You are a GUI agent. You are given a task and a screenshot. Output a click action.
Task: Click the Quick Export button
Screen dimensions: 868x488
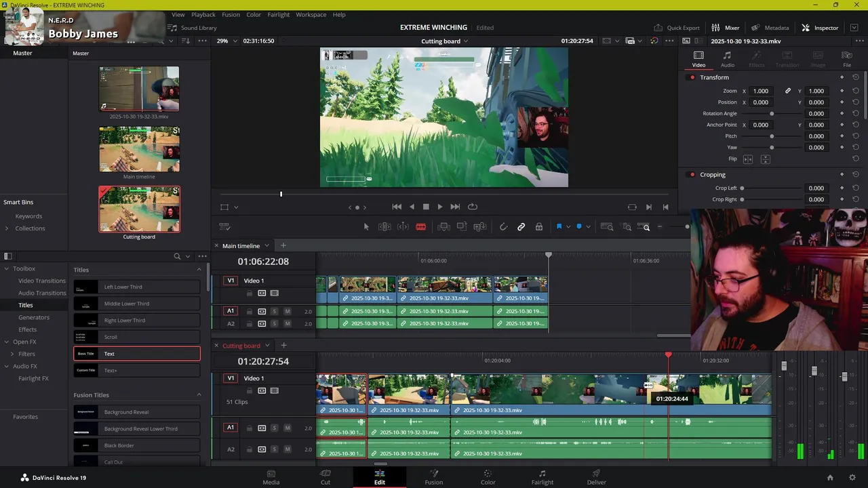point(676,28)
